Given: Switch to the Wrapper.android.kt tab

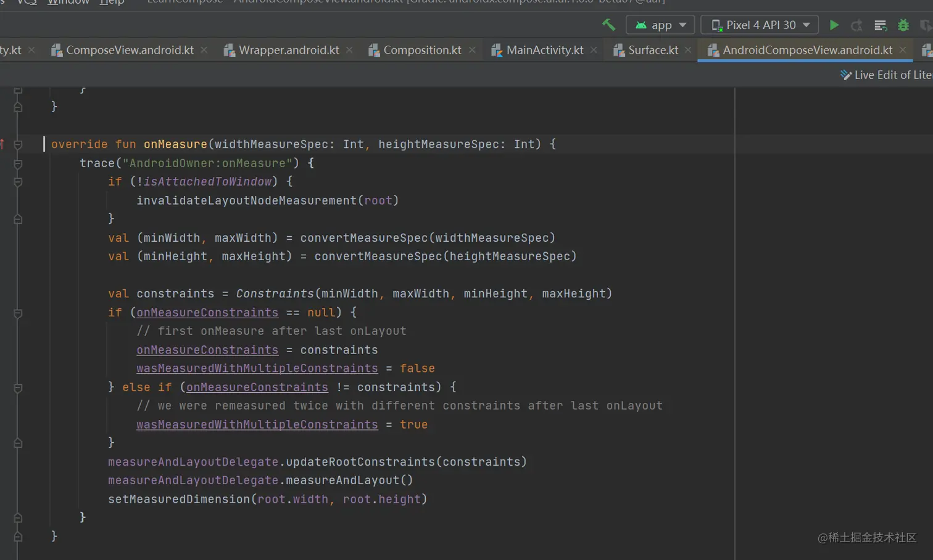Looking at the screenshot, I should click(x=288, y=50).
